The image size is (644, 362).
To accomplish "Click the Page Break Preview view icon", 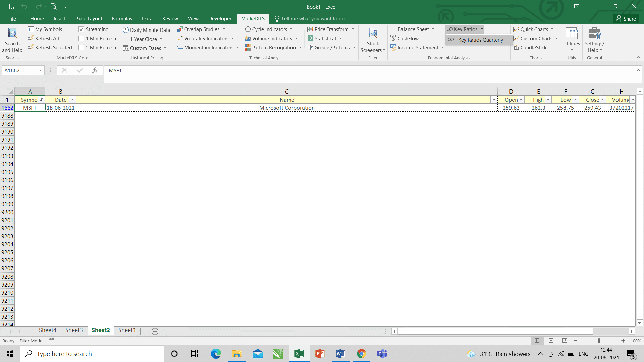I will (x=565, y=341).
